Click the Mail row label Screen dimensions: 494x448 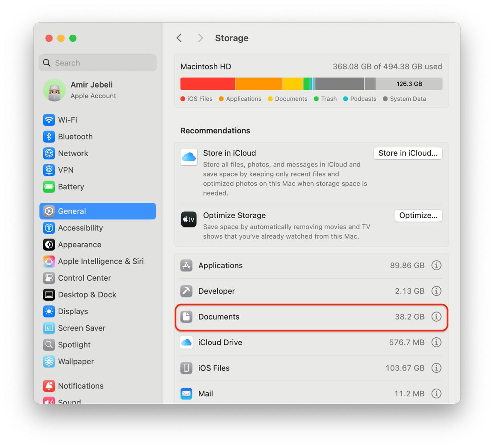tap(206, 394)
